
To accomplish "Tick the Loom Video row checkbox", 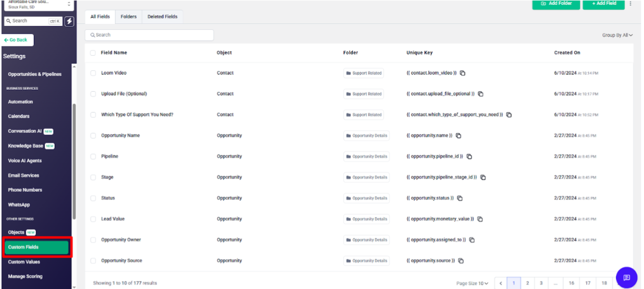I will [x=93, y=73].
